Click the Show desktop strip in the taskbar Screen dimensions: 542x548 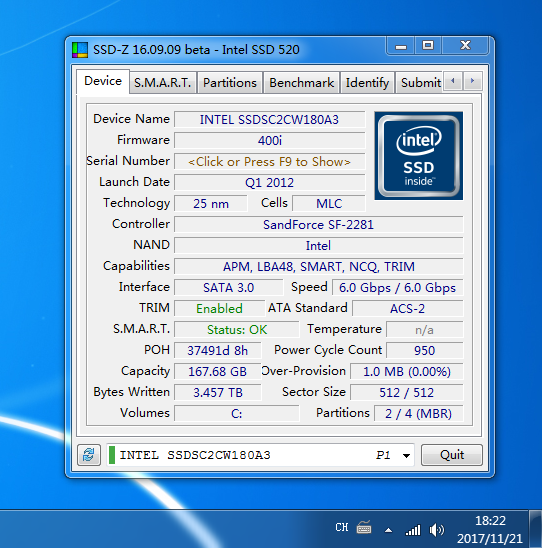pos(535,529)
